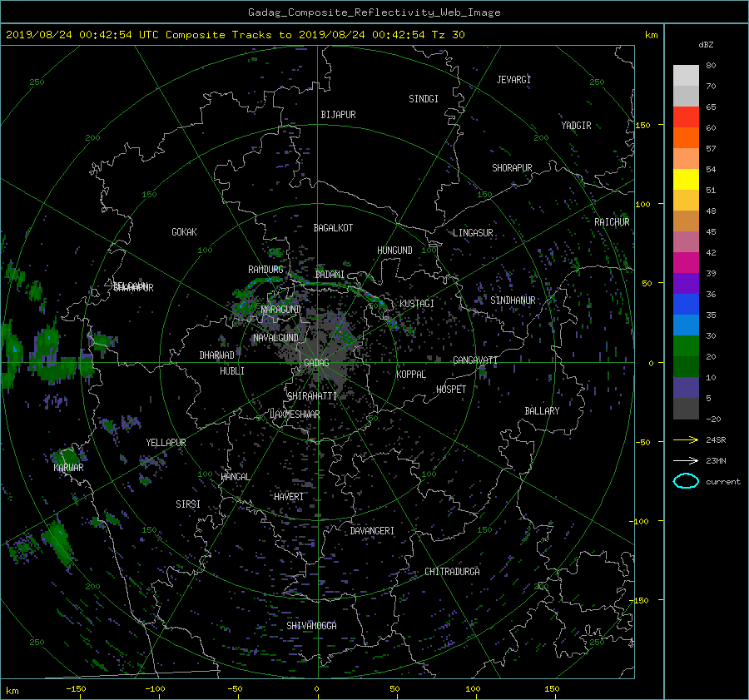The image size is (749, 700).
Task: Select the SHORAPUR label
Action: (x=512, y=167)
